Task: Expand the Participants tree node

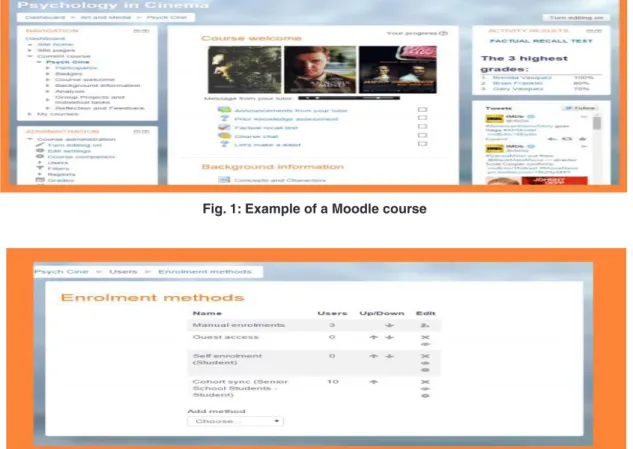Action: pos(48,68)
